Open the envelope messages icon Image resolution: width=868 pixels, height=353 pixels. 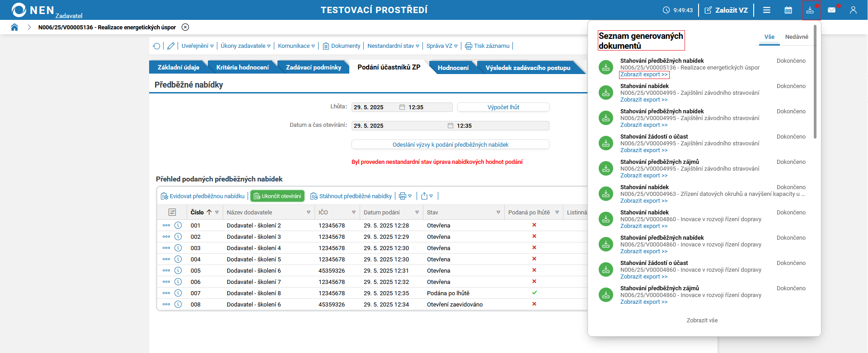coord(831,10)
